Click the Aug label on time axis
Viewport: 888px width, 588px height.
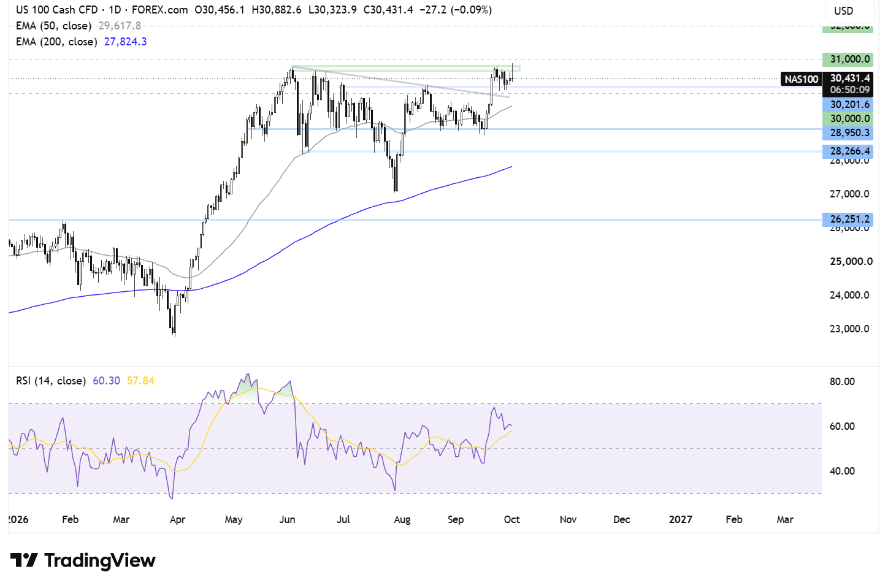tap(402, 519)
